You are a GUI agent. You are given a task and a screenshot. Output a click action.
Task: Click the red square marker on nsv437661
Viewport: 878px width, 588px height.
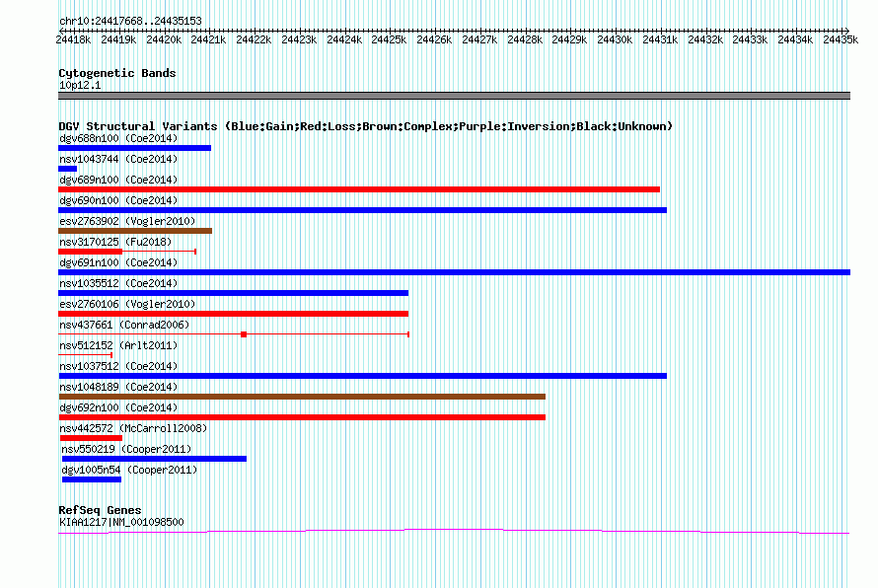click(x=244, y=334)
